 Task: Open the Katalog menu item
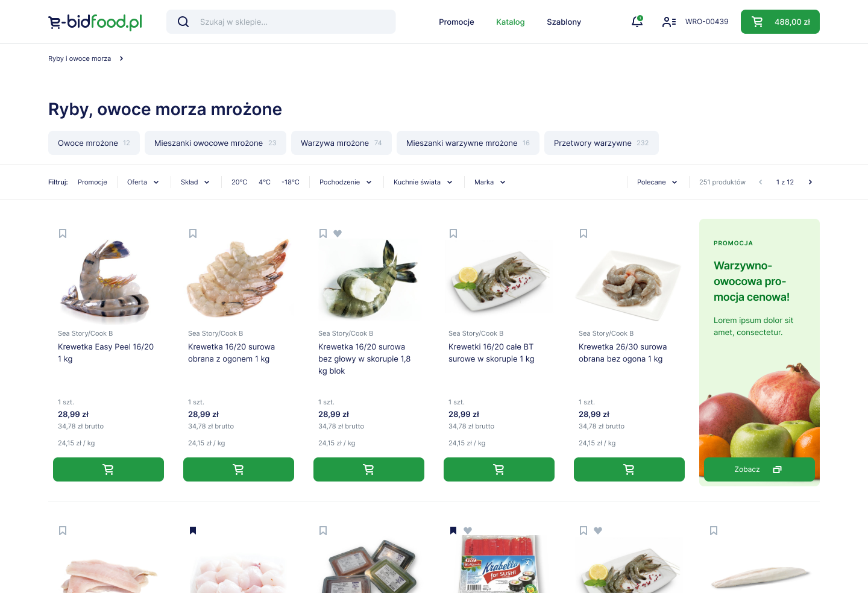[511, 22]
